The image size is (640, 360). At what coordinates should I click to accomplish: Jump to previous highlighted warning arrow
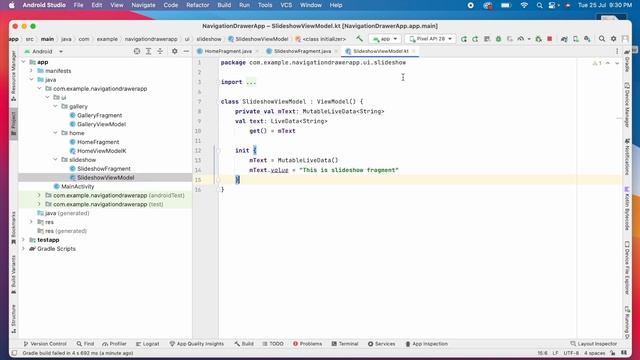[608, 63]
